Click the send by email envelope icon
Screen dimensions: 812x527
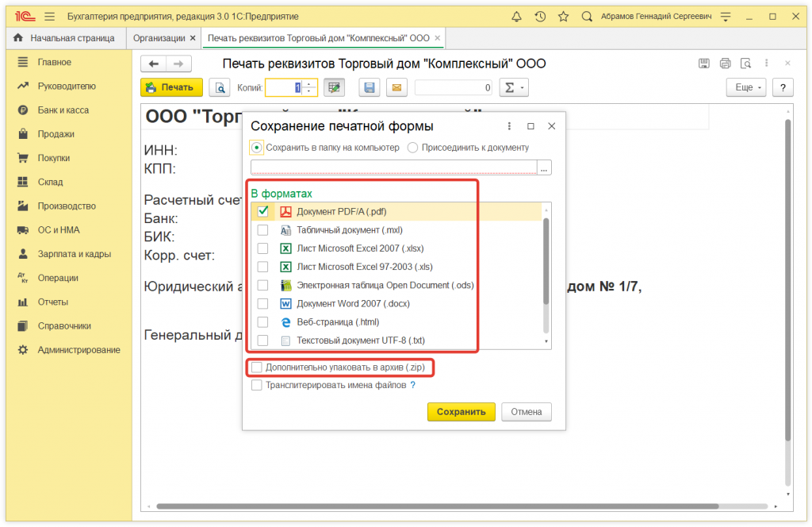point(396,88)
